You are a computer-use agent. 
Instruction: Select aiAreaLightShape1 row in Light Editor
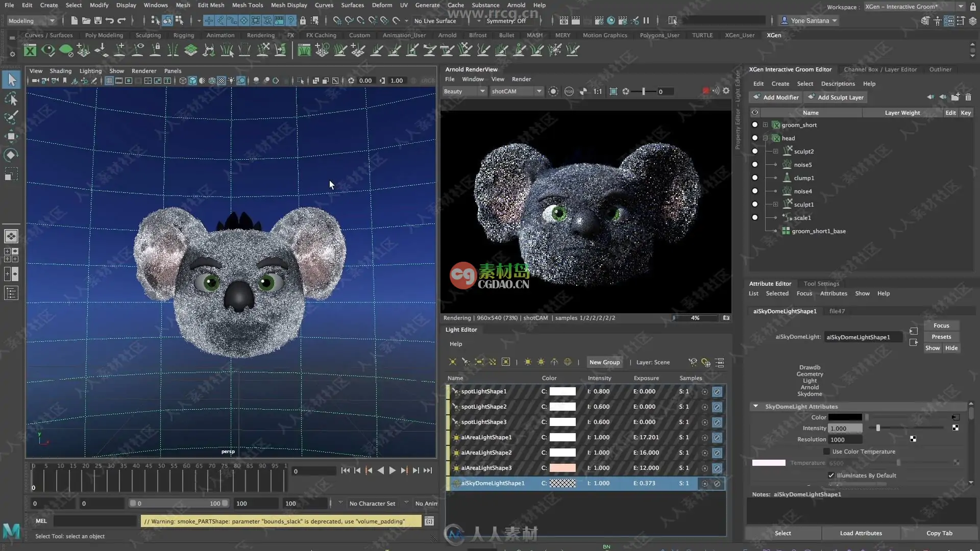586,437
